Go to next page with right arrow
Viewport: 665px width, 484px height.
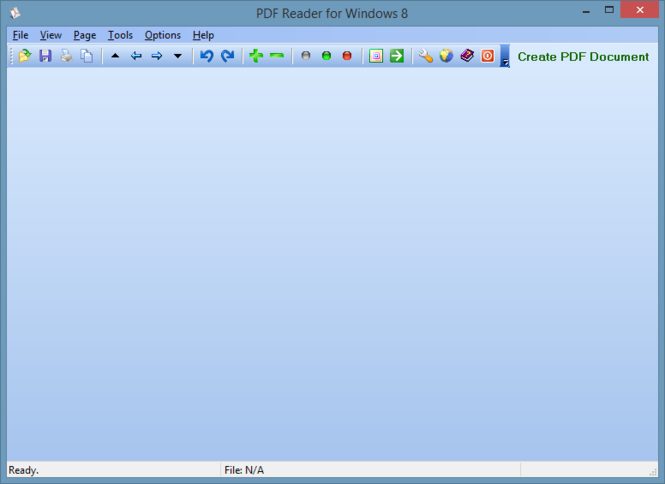tap(157, 56)
